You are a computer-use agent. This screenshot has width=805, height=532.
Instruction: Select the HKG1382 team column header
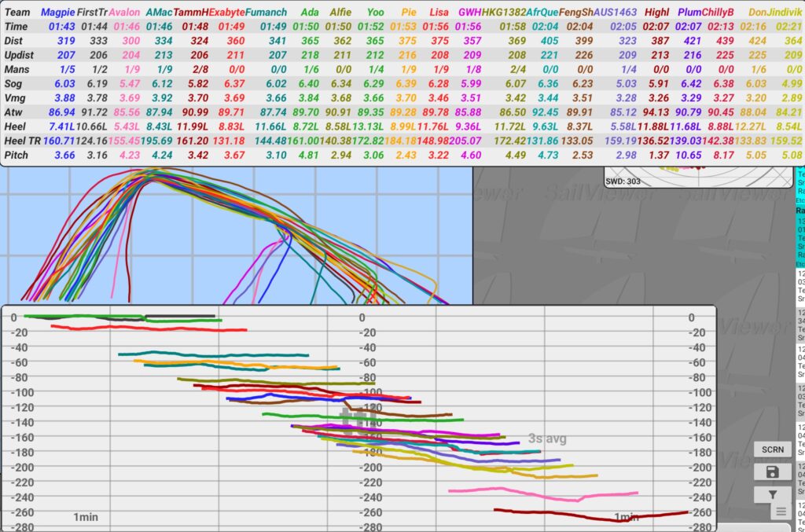[x=504, y=13]
